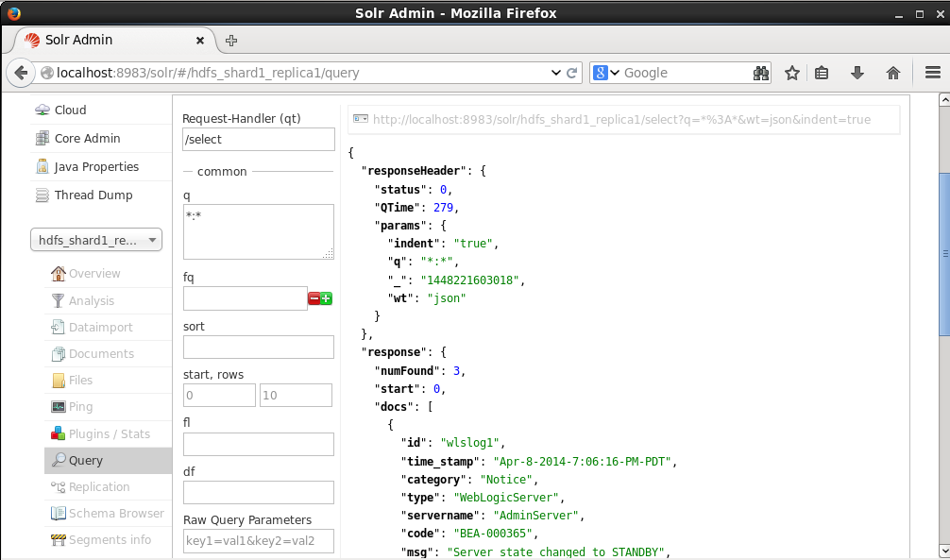Click the Core Admin icon

pyautogui.click(x=42, y=138)
